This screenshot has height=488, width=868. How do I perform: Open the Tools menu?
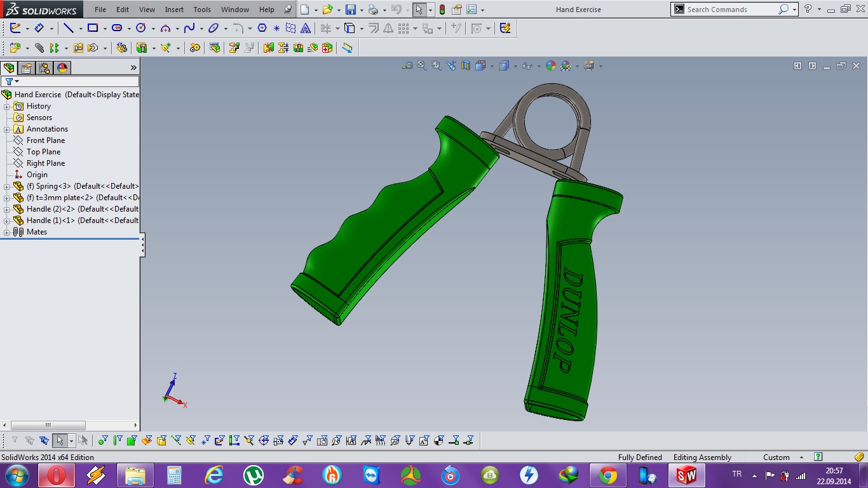[x=202, y=10]
